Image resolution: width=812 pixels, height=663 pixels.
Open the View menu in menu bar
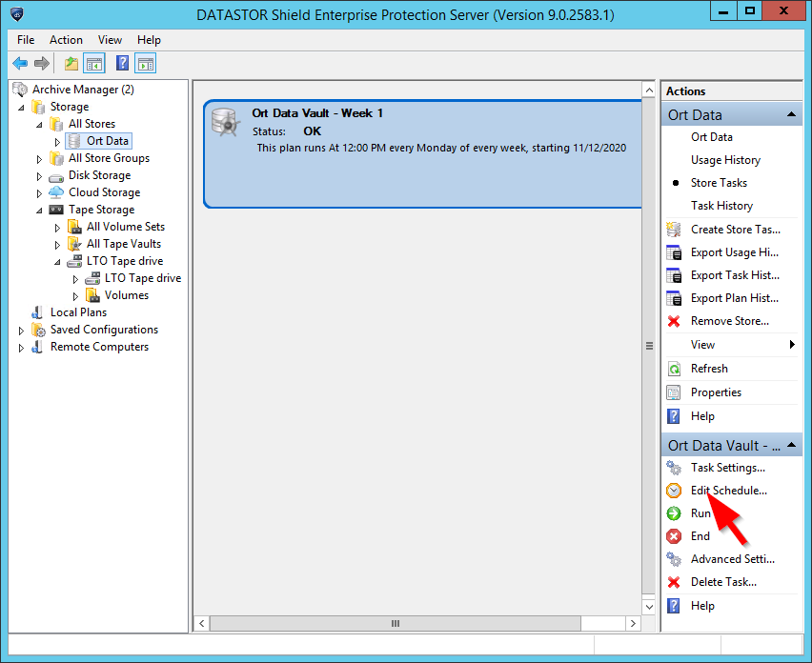[110, 40]
